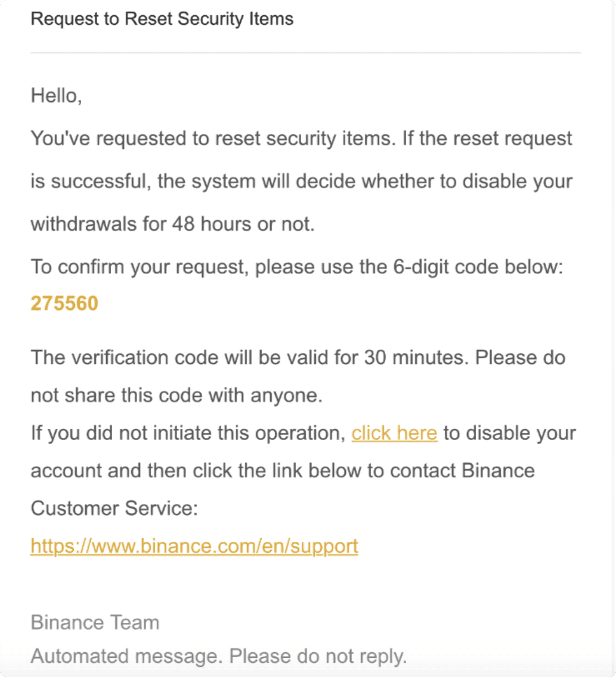Click the "Customer Service:" text

click(114, 509)
